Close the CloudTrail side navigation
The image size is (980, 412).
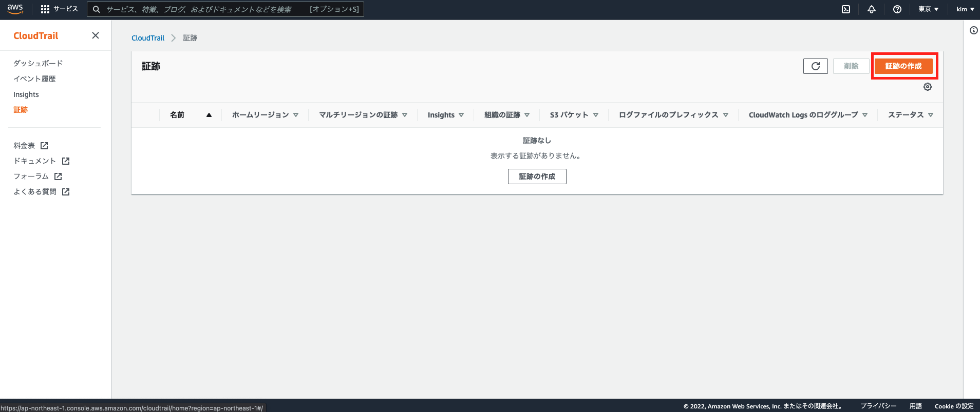[x=96, y=35]
